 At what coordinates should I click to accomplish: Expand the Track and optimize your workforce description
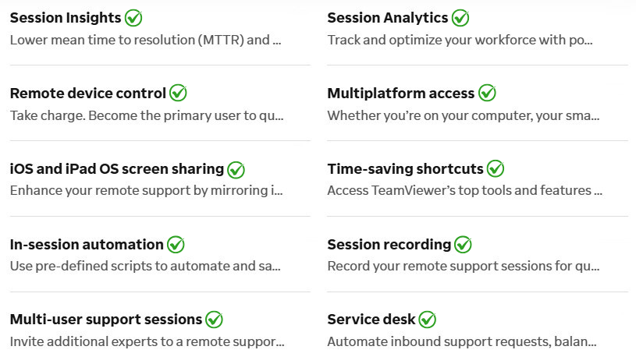click(460, 40)
